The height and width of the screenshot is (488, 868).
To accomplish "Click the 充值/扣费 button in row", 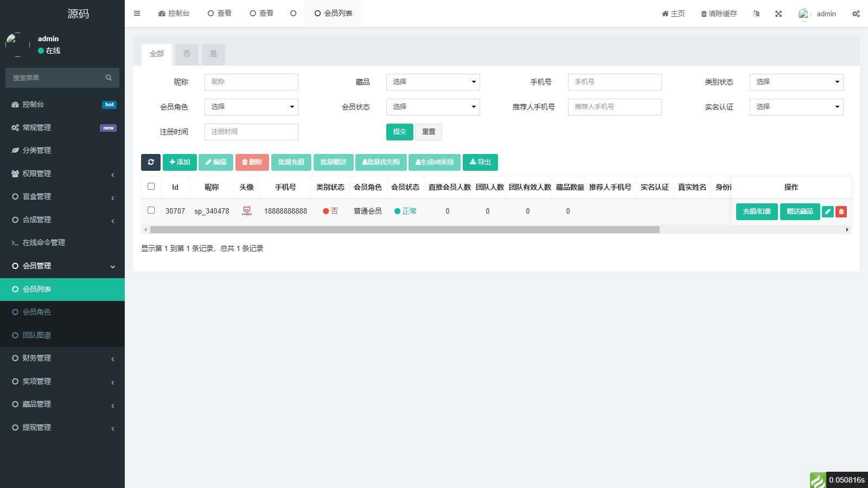I will click(756, 211).
